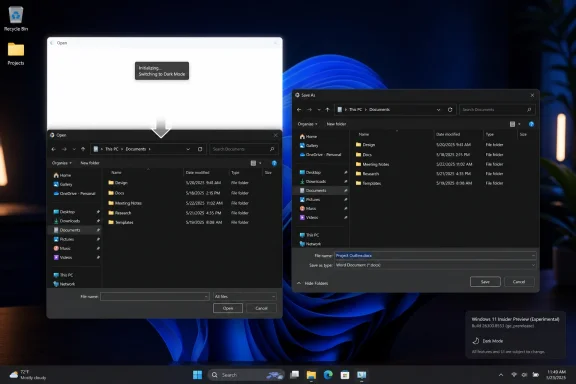The image size is (576, 384).
Task: Change view layout in Save As dialog
Action: point(512,124)
